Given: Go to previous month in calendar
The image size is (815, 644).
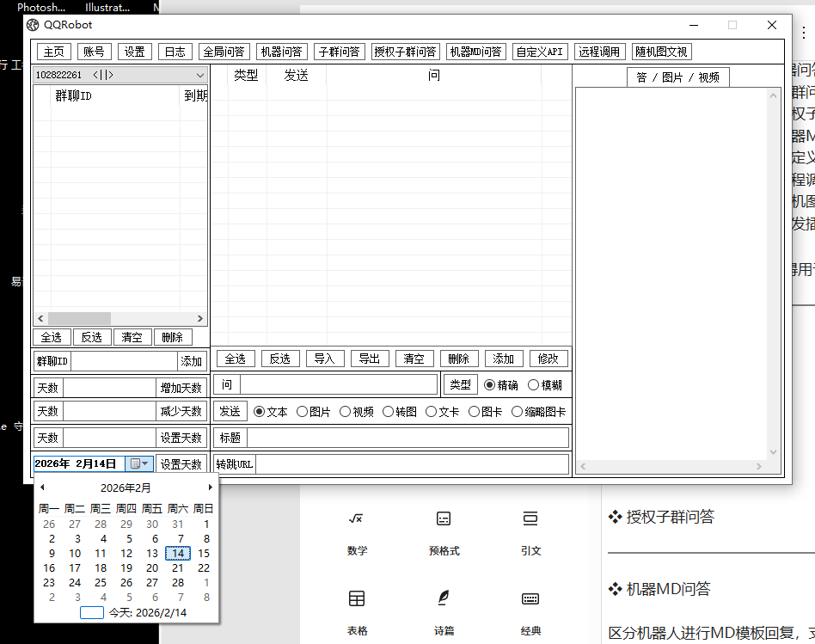Looking at the screenshot, I should pos(42,488).
